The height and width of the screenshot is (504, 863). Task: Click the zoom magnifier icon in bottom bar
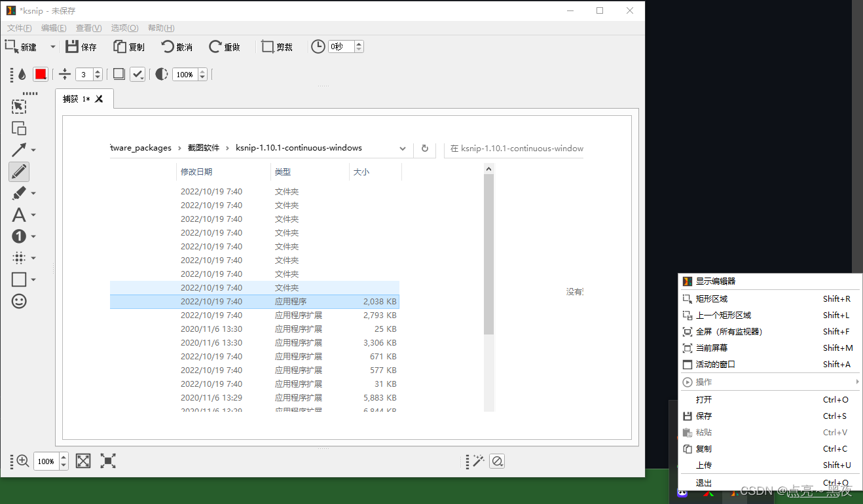tap(23, 461)
